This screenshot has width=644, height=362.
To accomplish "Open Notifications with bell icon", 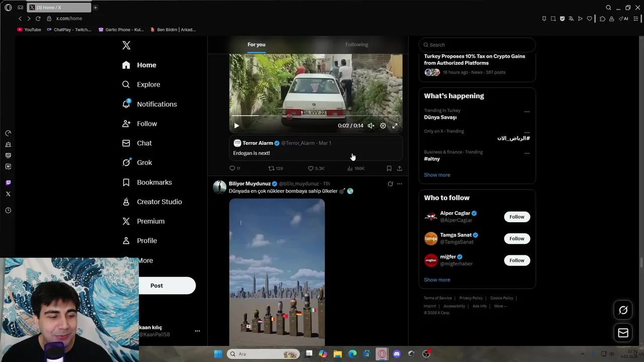I will tap(149, 104).
